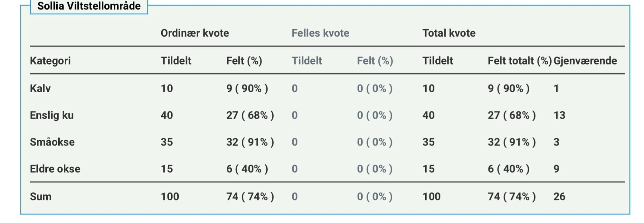This screenshot has width=644, height=223.
Task: Click the Felt totalt (%) column header
Action: point(520,61)
